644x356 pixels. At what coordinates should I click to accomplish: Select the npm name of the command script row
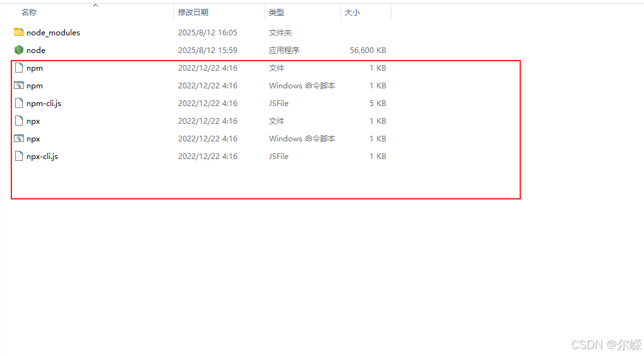pyautogui.click(x=35, y=86)
